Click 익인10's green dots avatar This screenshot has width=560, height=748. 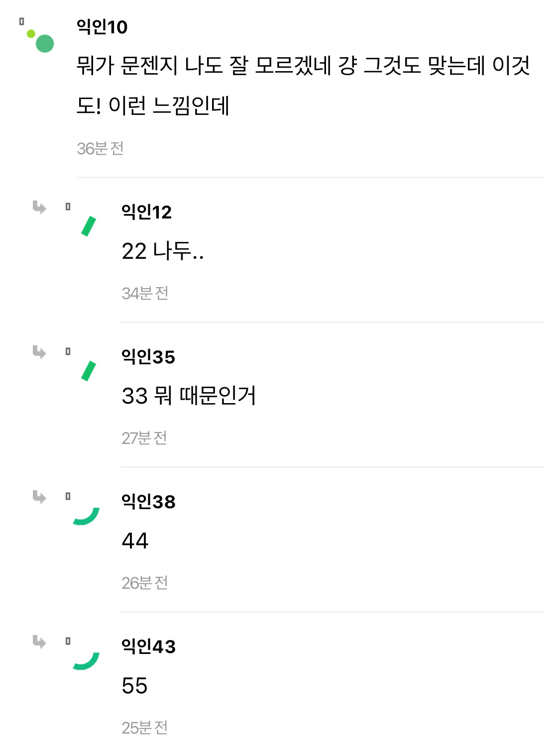pyautogui.click(x=40, y=40)
